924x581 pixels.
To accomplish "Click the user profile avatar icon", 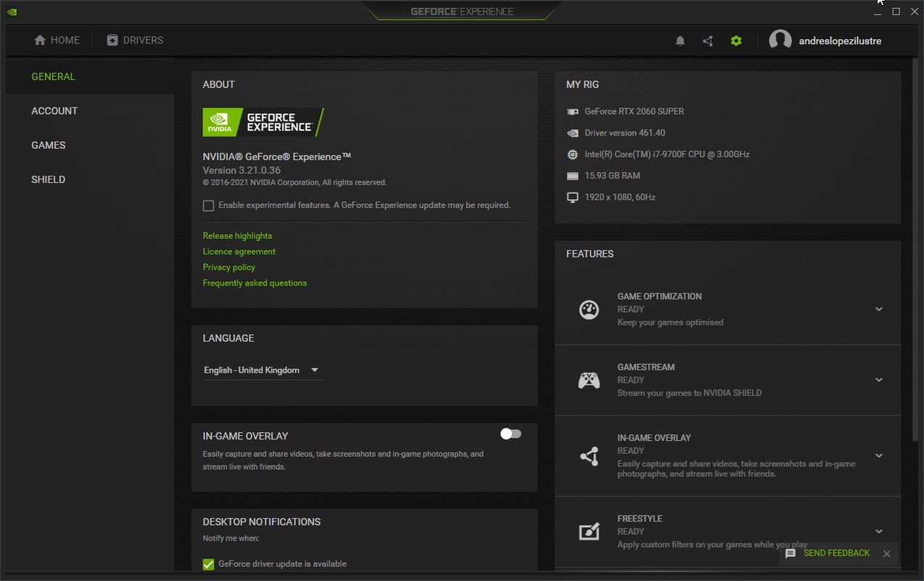I will [x=780, y=41].
